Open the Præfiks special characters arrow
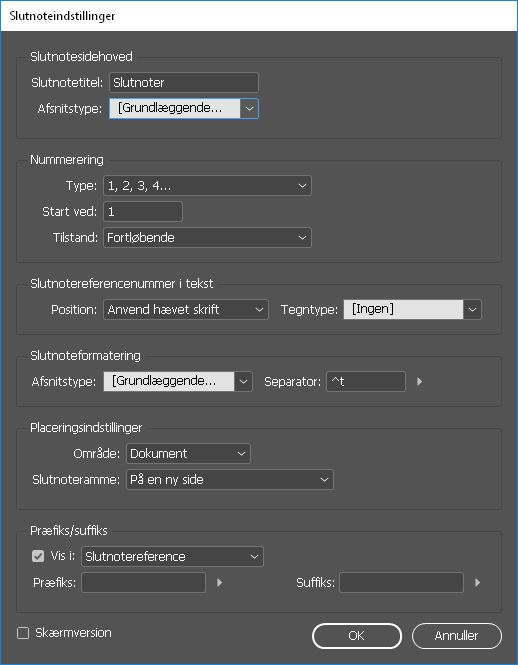518x665 pixels. [x=220, y=582]
